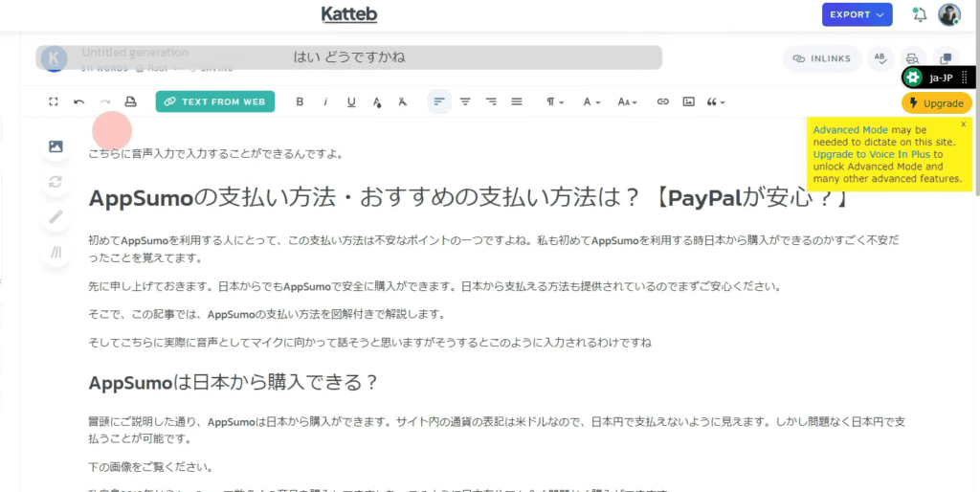
Task: Click paragraph starting そこで、この記事では
Action: coord(268,315)
